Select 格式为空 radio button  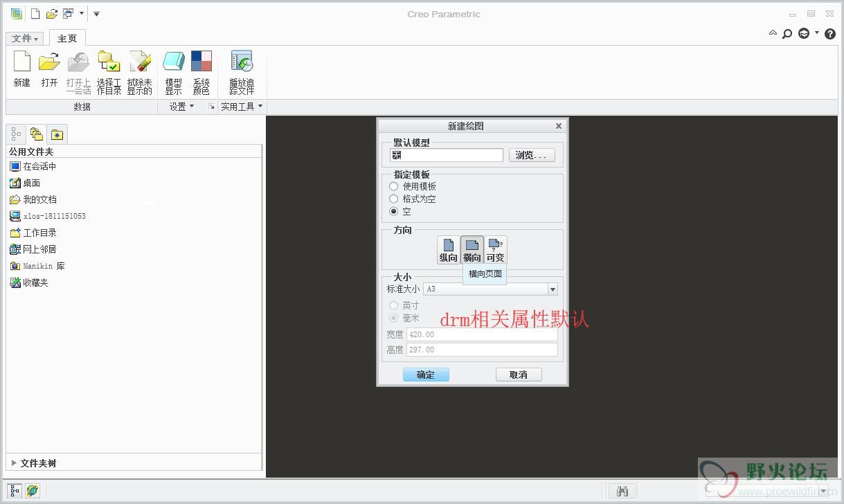click(x=394, y=199)
